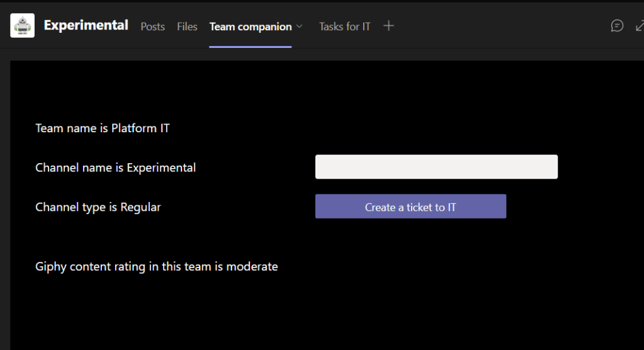Focus the empty ticket text input field

(x=436, y=167)
